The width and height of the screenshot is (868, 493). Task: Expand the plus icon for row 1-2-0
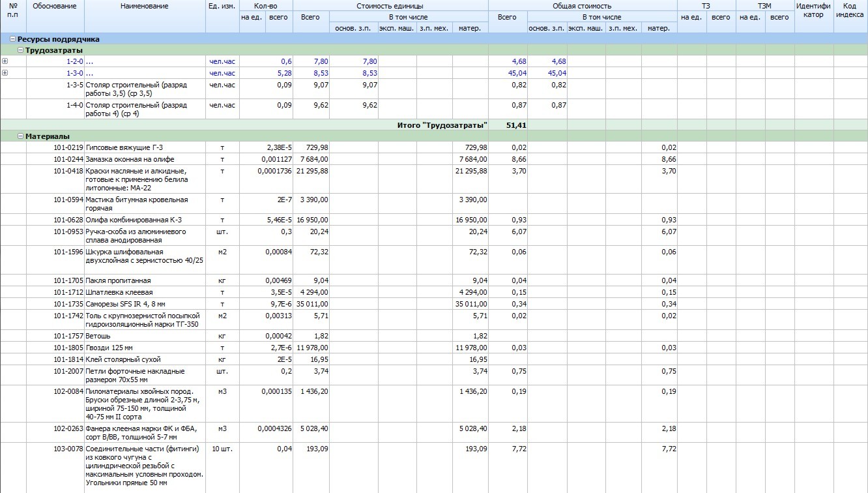[x=5, y=61]
